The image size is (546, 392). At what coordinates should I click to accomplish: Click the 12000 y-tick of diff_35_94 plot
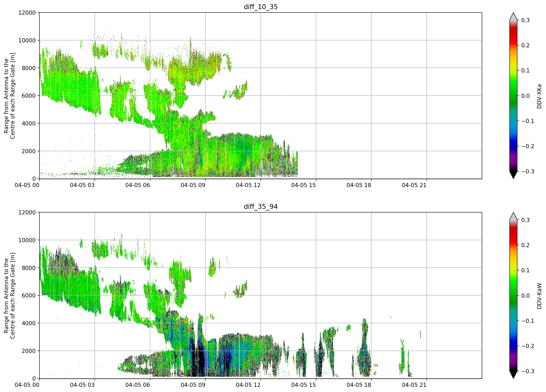[27, 212]
